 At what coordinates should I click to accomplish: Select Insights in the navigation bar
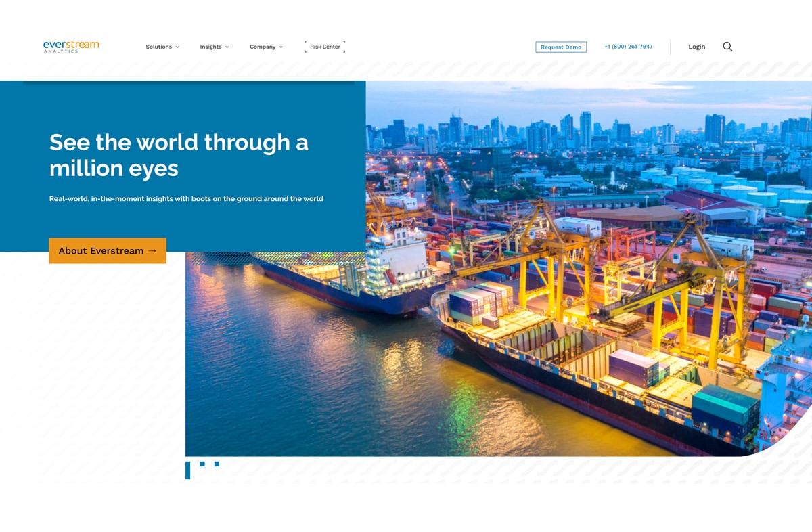[x=210, y=47]
